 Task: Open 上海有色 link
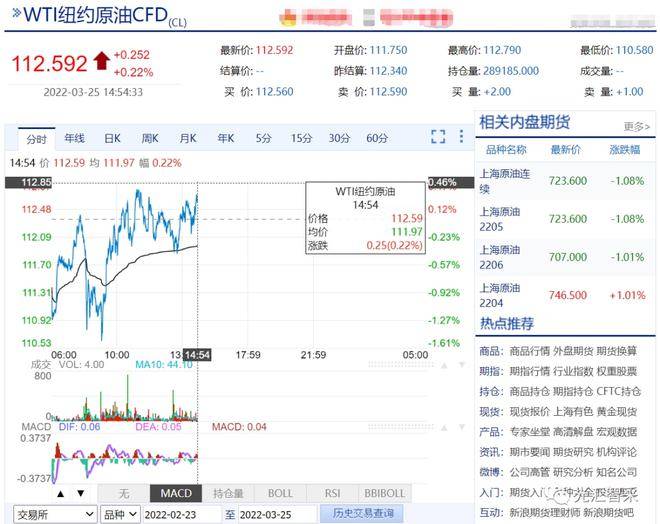pyautogui.click(x=573, y=412)
